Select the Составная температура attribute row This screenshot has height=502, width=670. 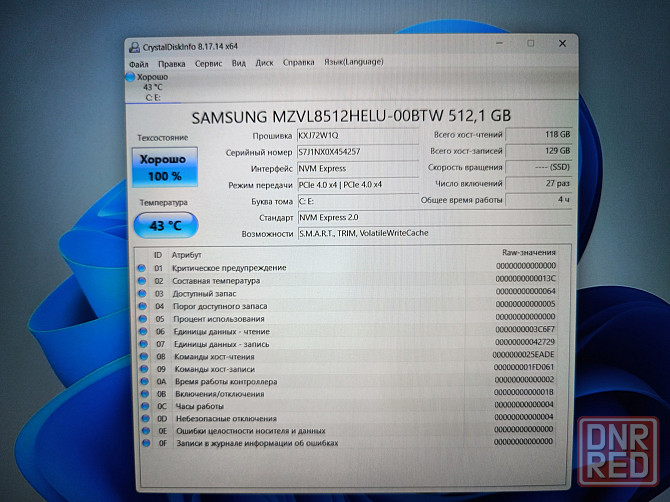click(x=347, y=280)
